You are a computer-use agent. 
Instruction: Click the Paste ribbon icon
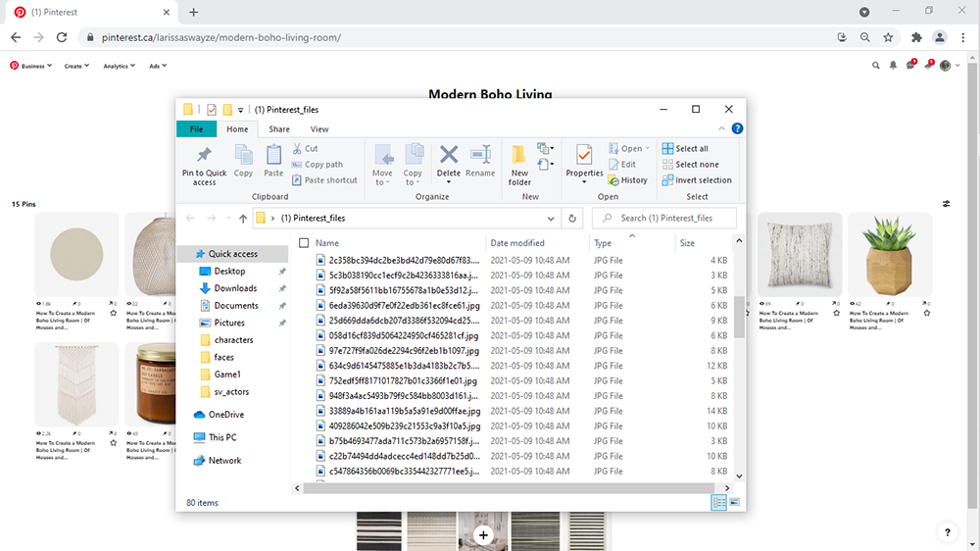pos(273,154)
